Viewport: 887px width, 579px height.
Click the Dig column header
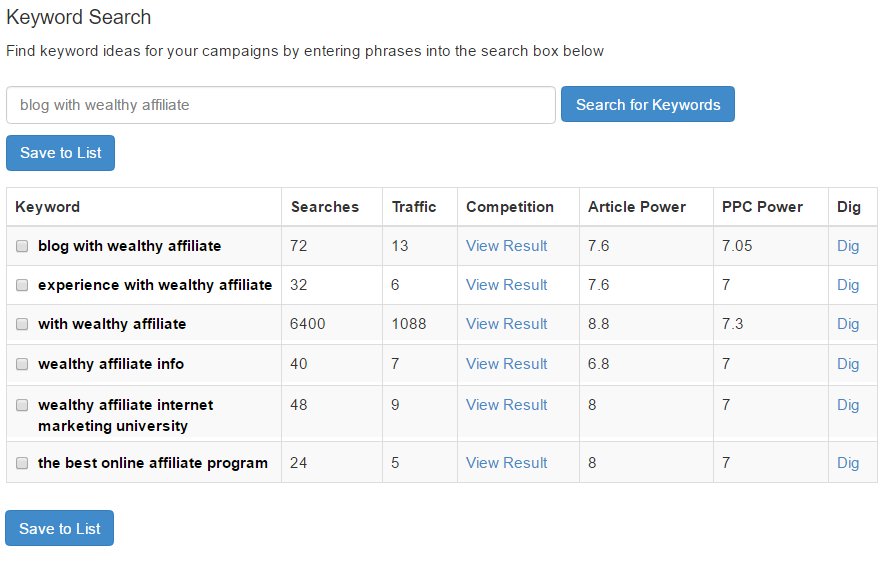click(x=849, y=207)
